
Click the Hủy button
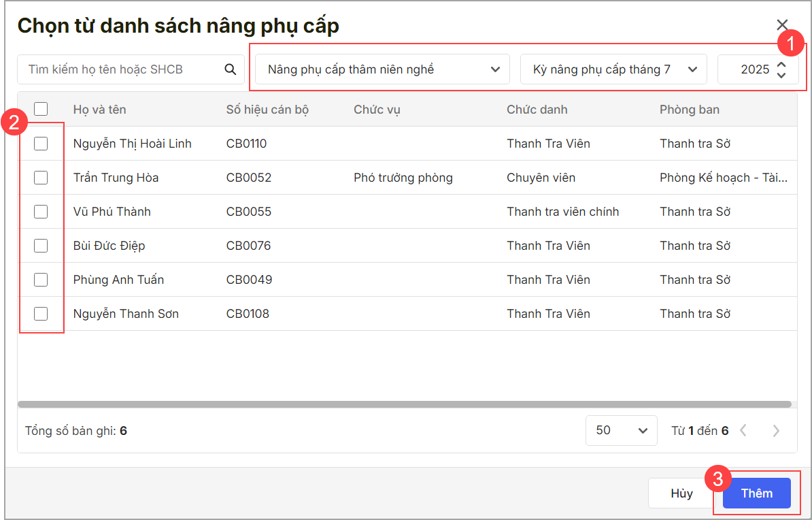[681, 493]
